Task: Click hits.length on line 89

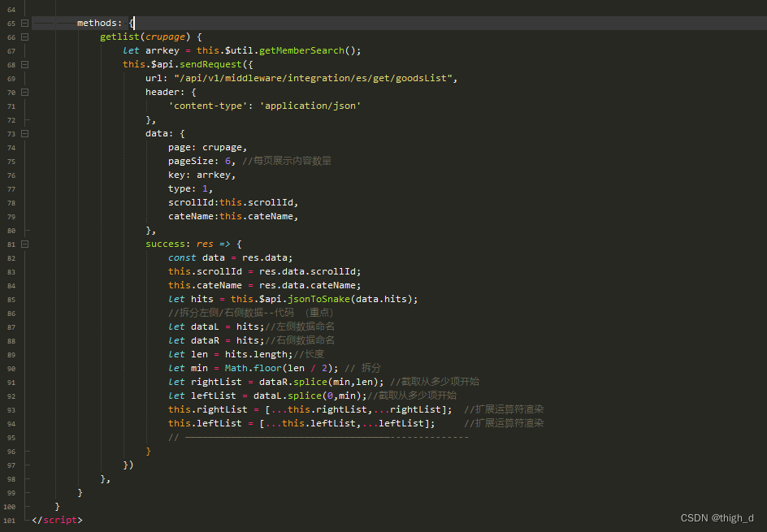Action: tap(258, 354)
